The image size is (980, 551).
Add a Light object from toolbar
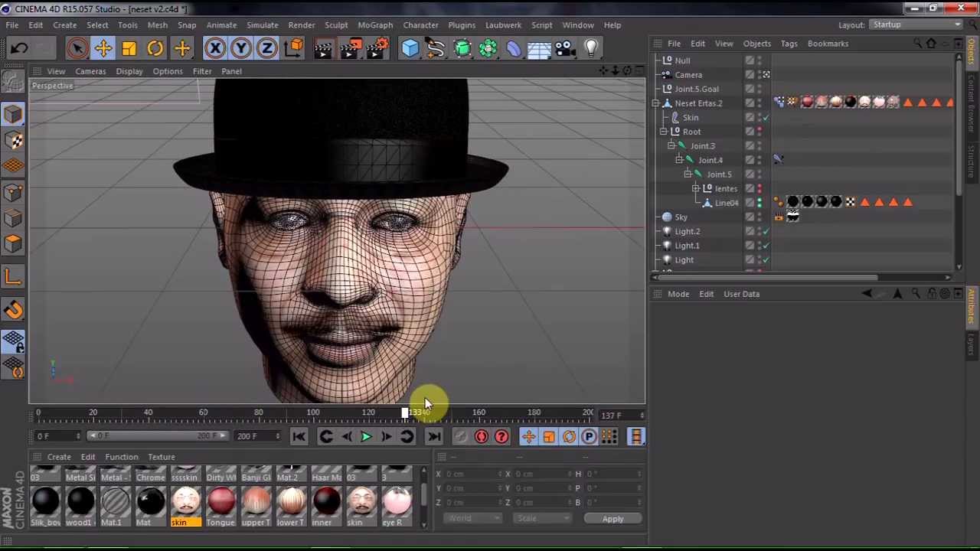click(591, 49)
